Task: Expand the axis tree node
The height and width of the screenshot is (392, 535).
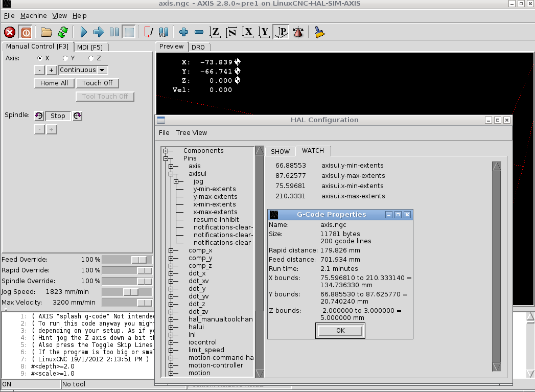Action: tap(171, 166)
